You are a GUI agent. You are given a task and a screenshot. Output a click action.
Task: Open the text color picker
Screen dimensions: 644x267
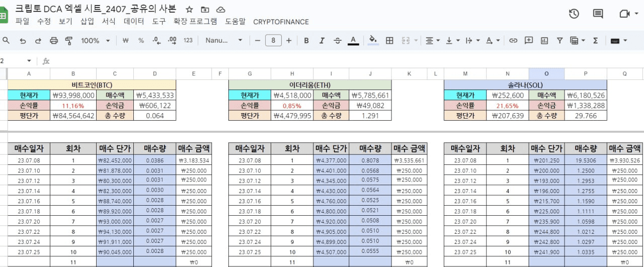353,41
